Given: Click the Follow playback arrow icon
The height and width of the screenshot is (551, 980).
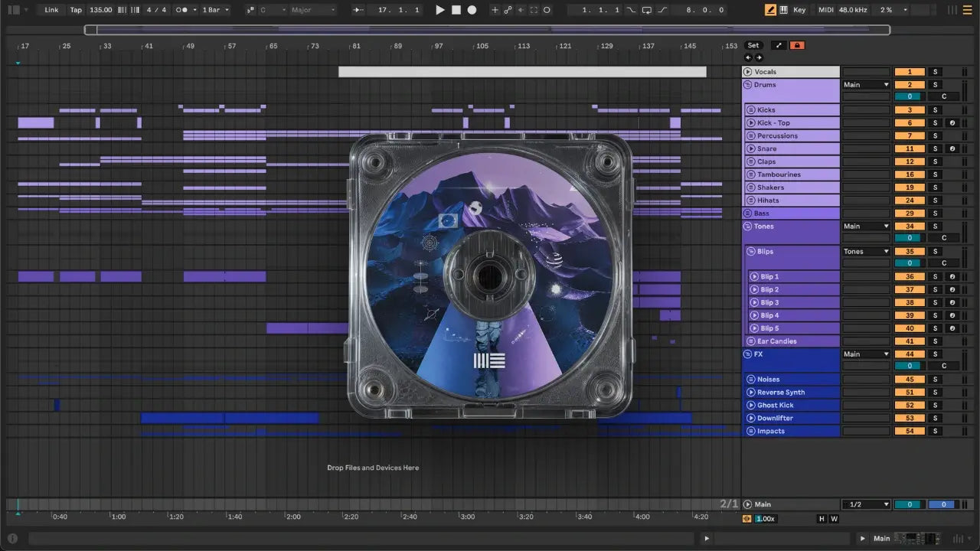Looking at the screenshot, I should (358, 10).
